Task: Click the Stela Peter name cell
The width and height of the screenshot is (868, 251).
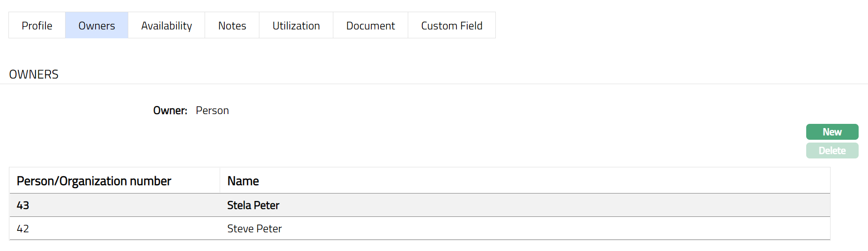Action: pyautogui.click(x=253, y=205)
